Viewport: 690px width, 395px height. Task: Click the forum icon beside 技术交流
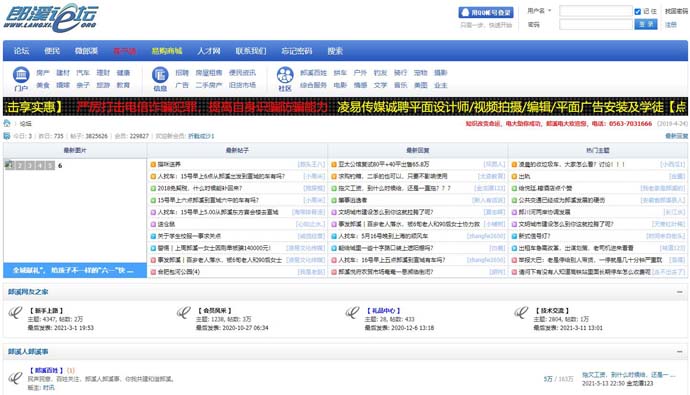coord(521,313)
